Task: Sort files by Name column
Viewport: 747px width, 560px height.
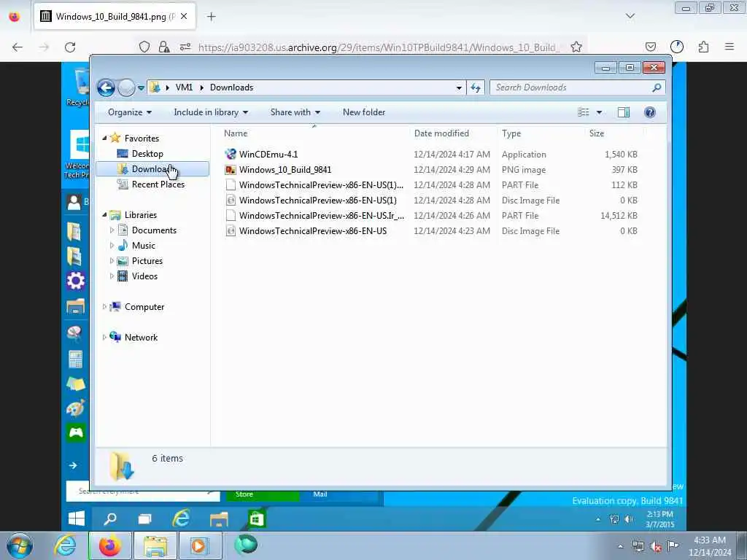Action: pos(314,133)
